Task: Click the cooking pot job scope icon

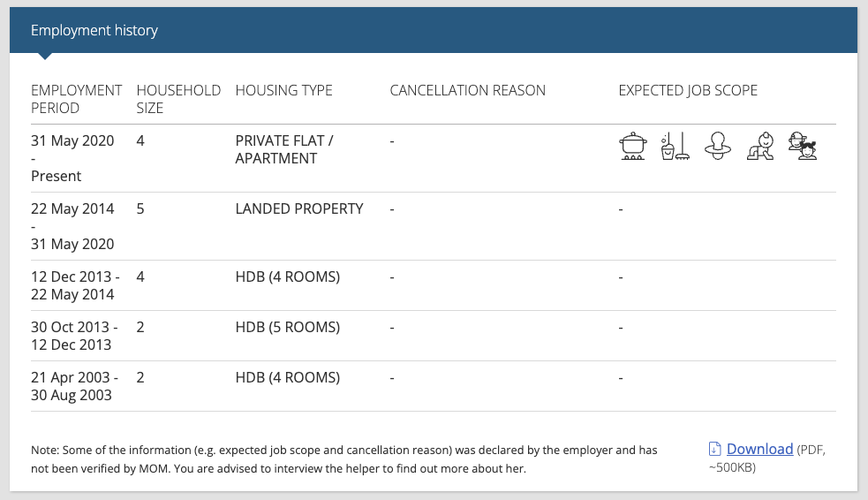Action: (x=633, y=146)
